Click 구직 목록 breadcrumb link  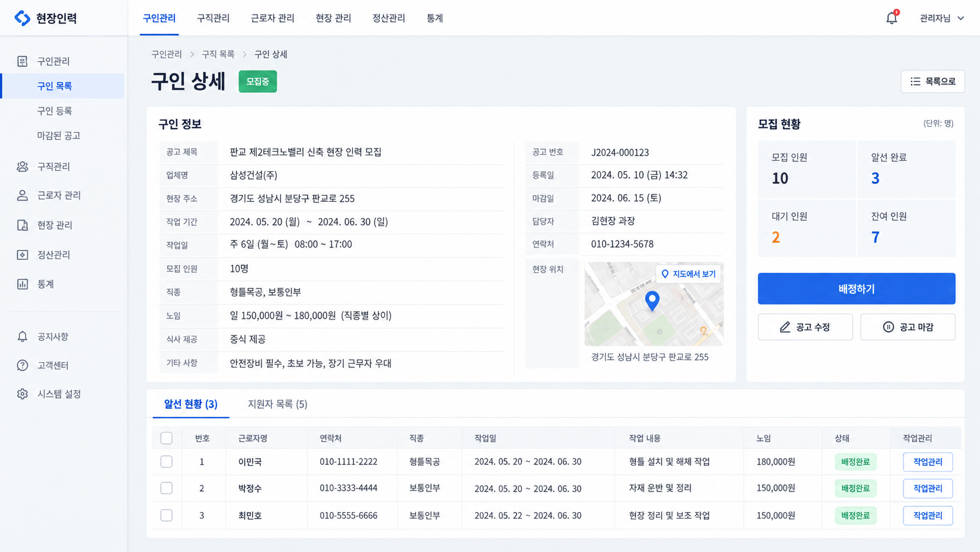coord(218,54)
